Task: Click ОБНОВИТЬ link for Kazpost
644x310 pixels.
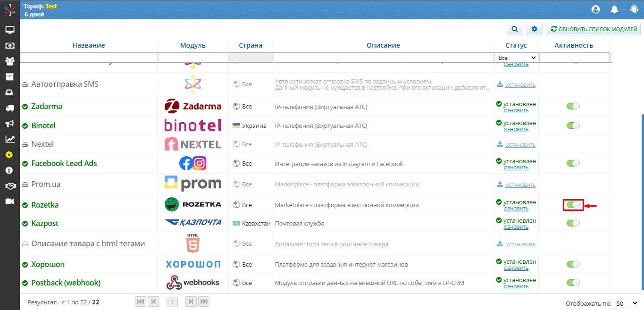Action: [x=516, y=227]
